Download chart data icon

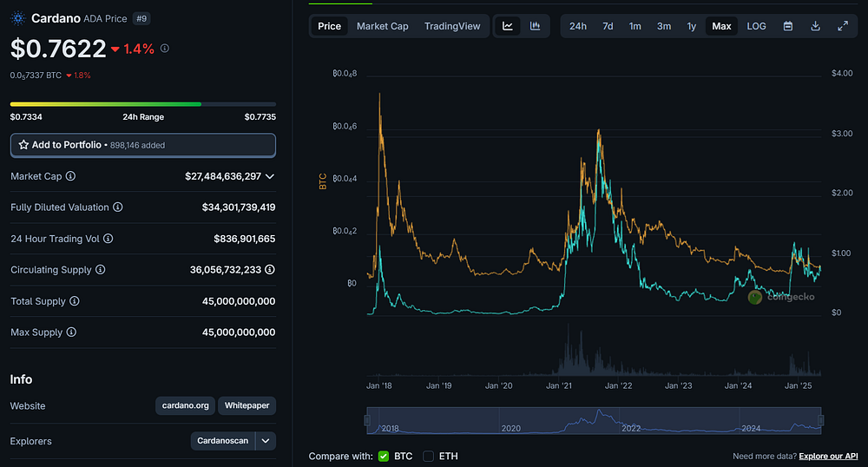(815, 26)
